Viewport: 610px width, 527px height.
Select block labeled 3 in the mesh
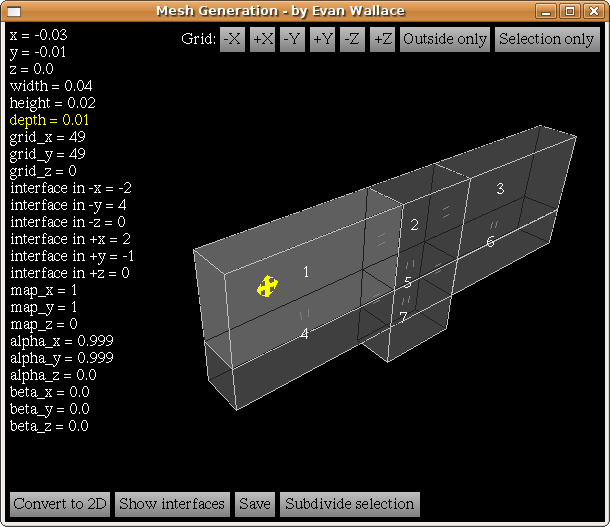(x=500, y=189)
